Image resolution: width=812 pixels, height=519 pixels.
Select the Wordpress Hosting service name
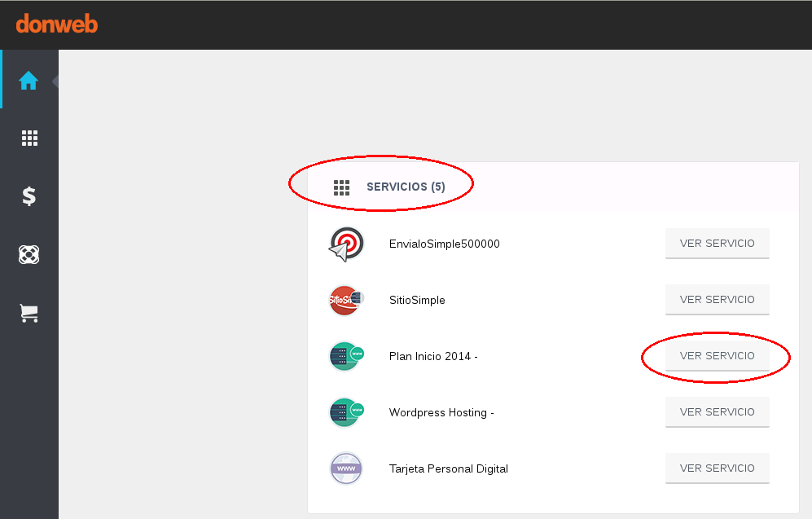[441, 412]
